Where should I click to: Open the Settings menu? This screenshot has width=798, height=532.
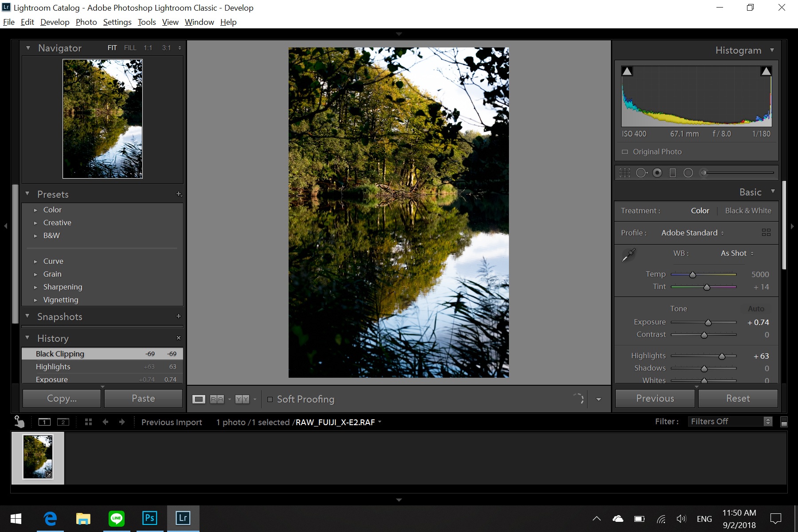click(x=117, y=22)
